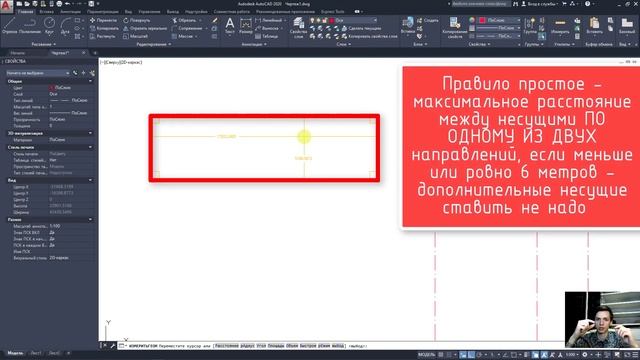The height and width of the screenshot is (360, 640).
Task: Expand the Редактирование panel dropdown
Action: (154, 44)
